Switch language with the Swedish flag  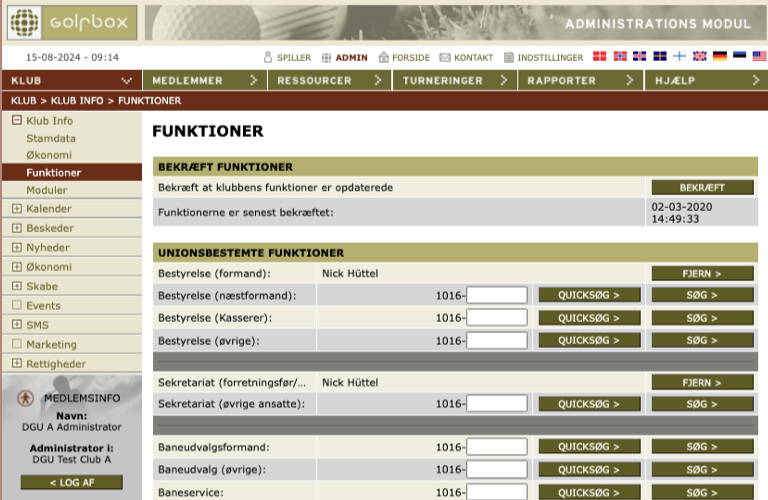click(x=660, y=56)
